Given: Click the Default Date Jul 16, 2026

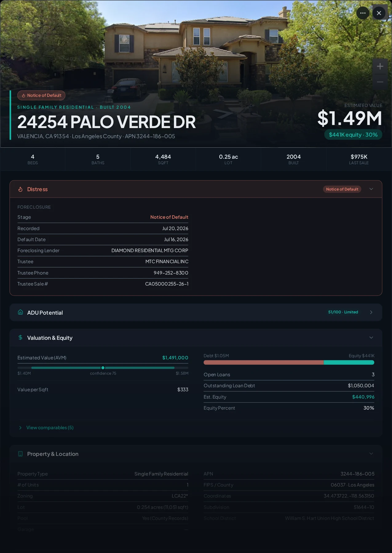Looking at the screenshot, I should pyautogui.click(x=176, y=240).
